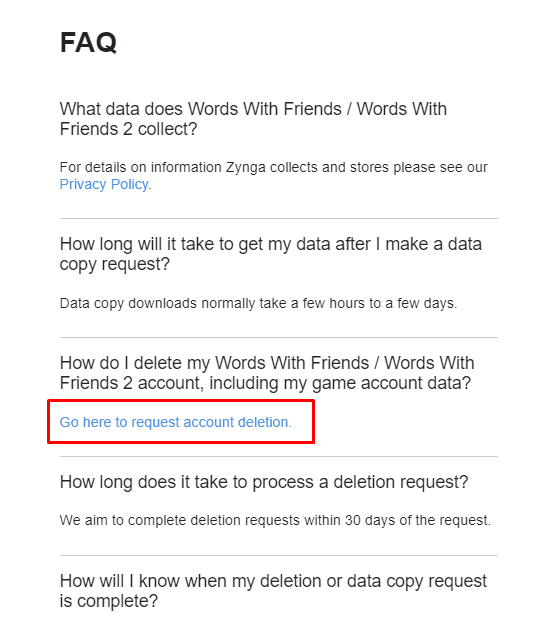Click "Data copy downloads normally take" answer text

258,303
